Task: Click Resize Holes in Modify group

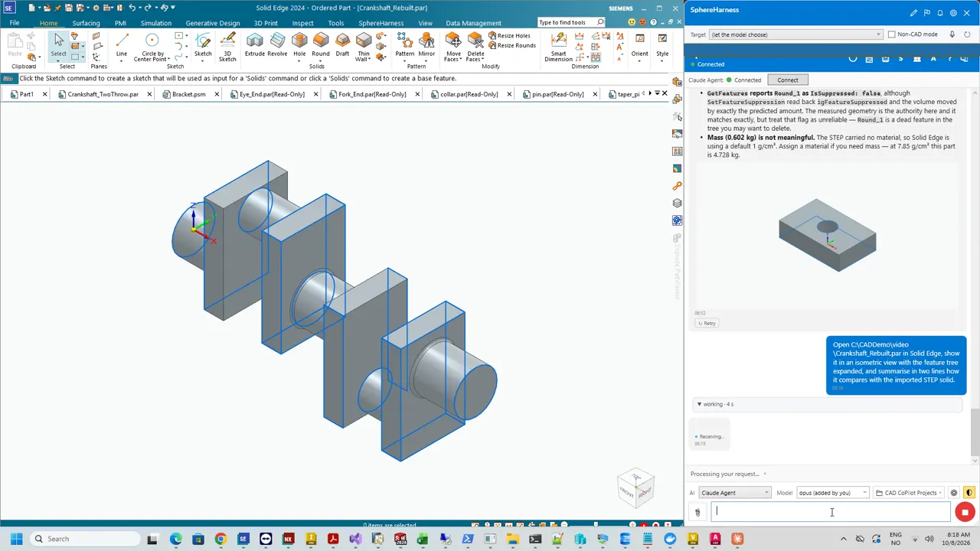Action: tap(508, 36)
